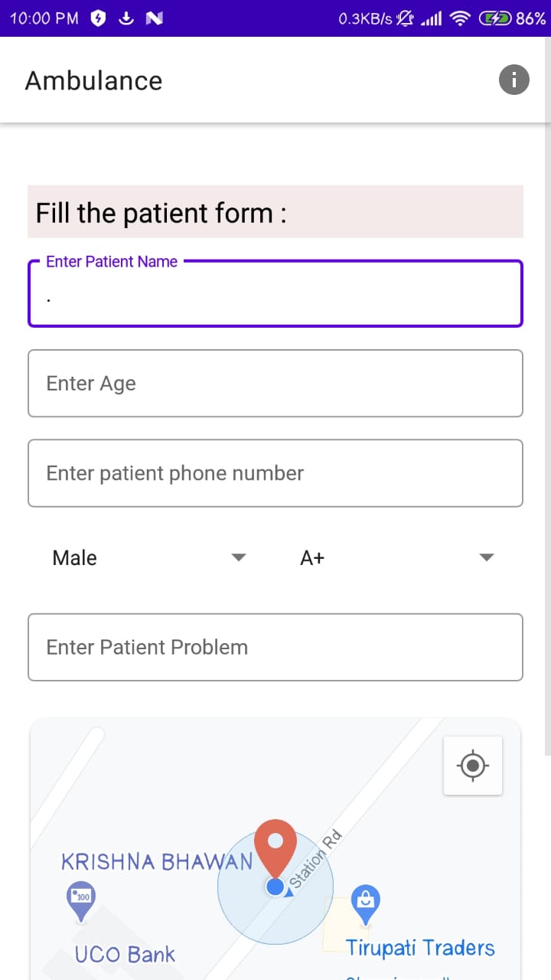The height and width of the screenshot is (980, 551).
Task: Tap the shield icon in status bar
Action: 98,18
